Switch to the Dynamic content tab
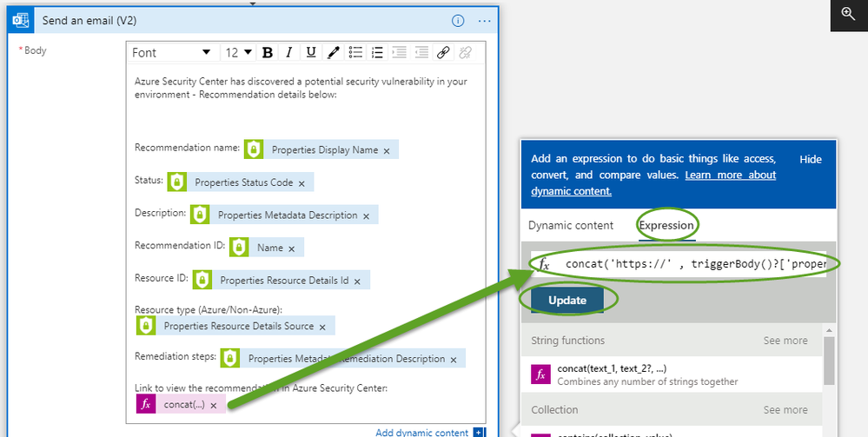The width and height of the screenshot is (868, 437). (571, 225)
